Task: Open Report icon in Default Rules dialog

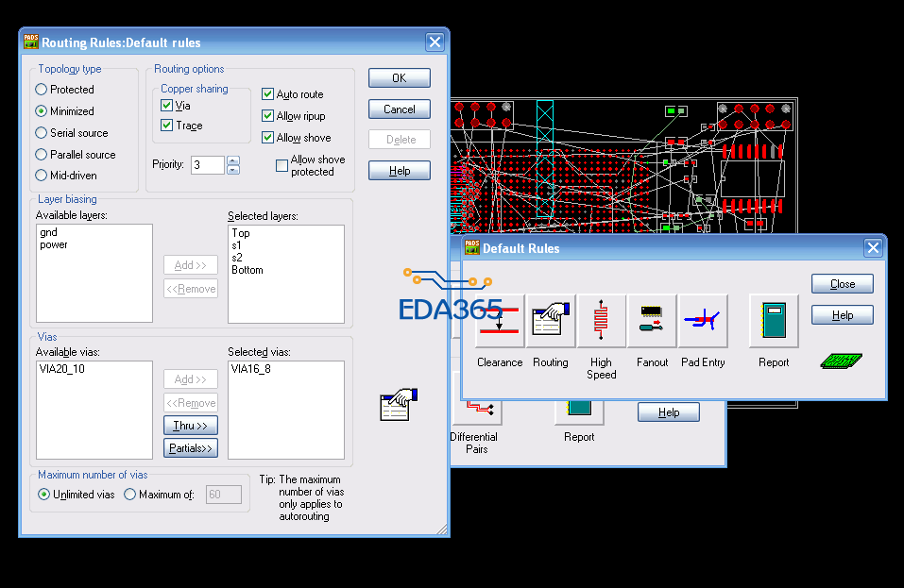Action: pos(774,321)
